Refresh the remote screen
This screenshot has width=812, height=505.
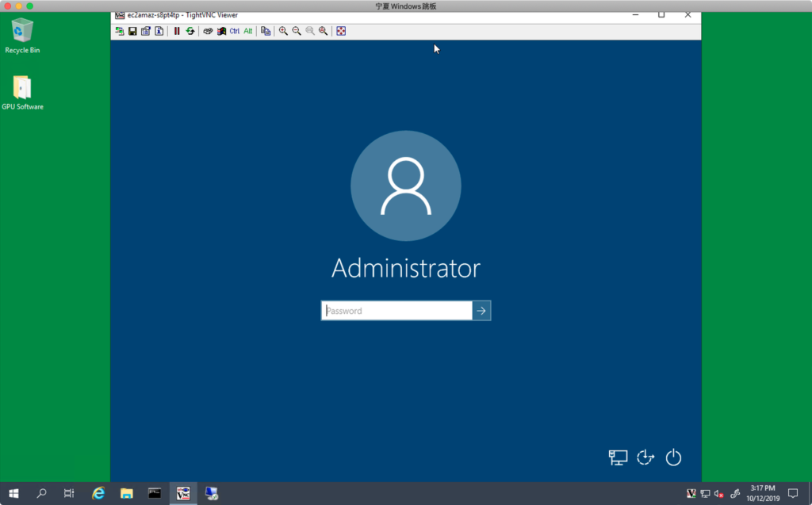click(190, 31)
